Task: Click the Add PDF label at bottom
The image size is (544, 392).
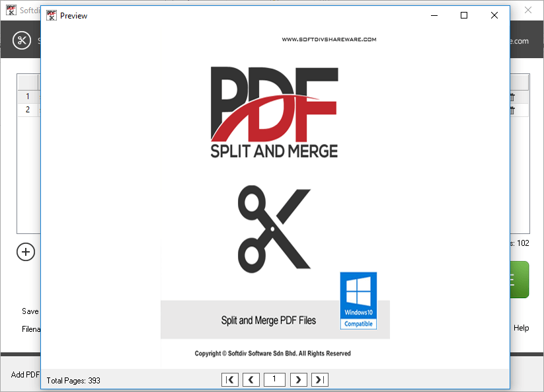Action: pyautogui.click(x=25, y=375)
